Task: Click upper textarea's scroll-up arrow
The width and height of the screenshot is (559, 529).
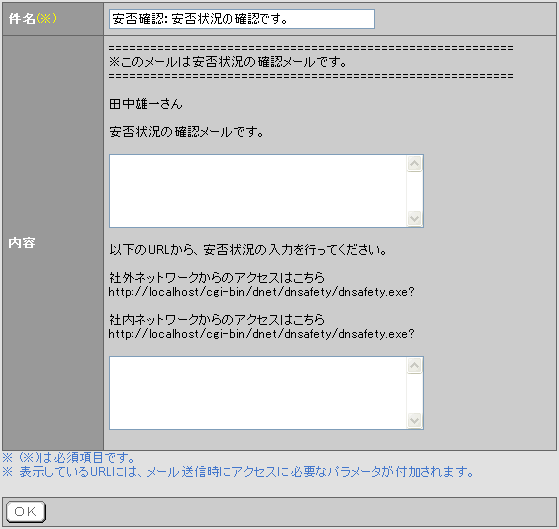Action: [x=415, y=164]
